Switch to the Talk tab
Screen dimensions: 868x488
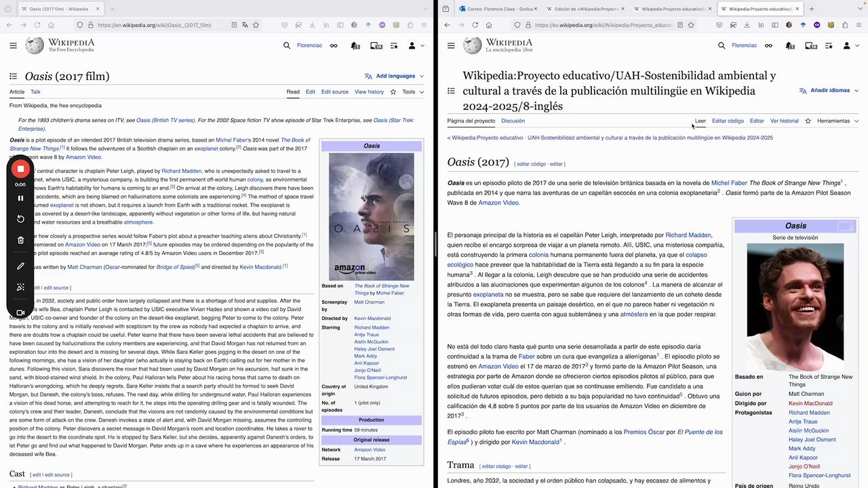pyautogui.click(x=35, y=91)
